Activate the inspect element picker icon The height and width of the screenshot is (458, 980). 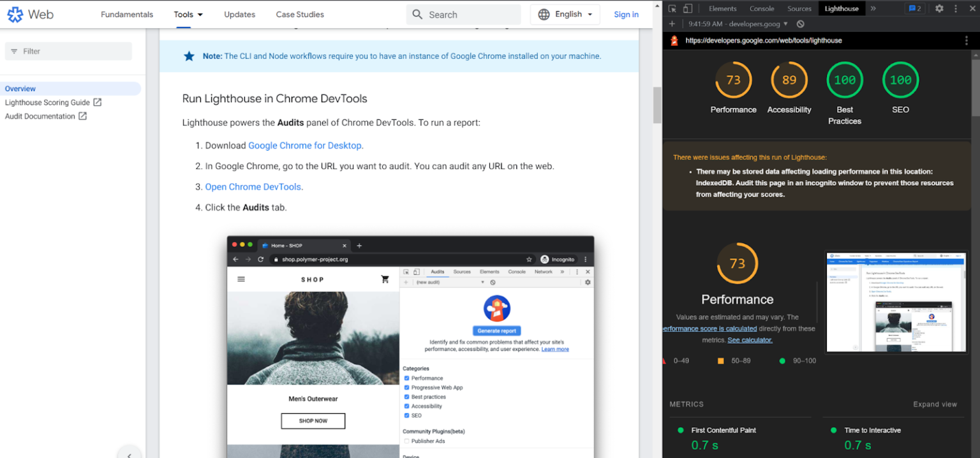tap(672, 8)
